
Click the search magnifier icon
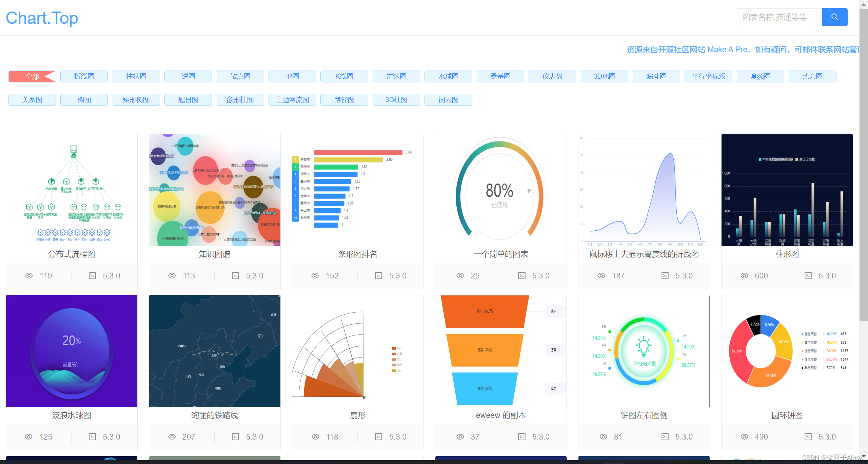click(835, 17)
